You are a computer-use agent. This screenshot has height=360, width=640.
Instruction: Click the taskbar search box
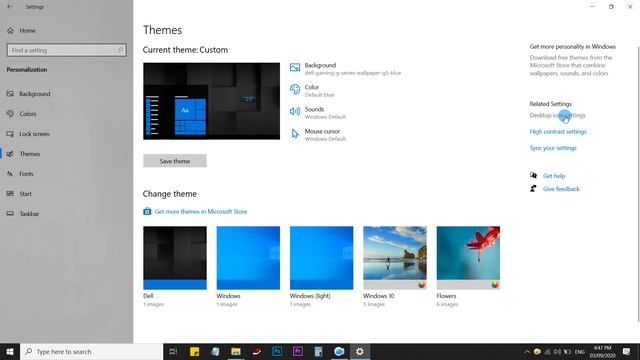[x=91, y=351]
